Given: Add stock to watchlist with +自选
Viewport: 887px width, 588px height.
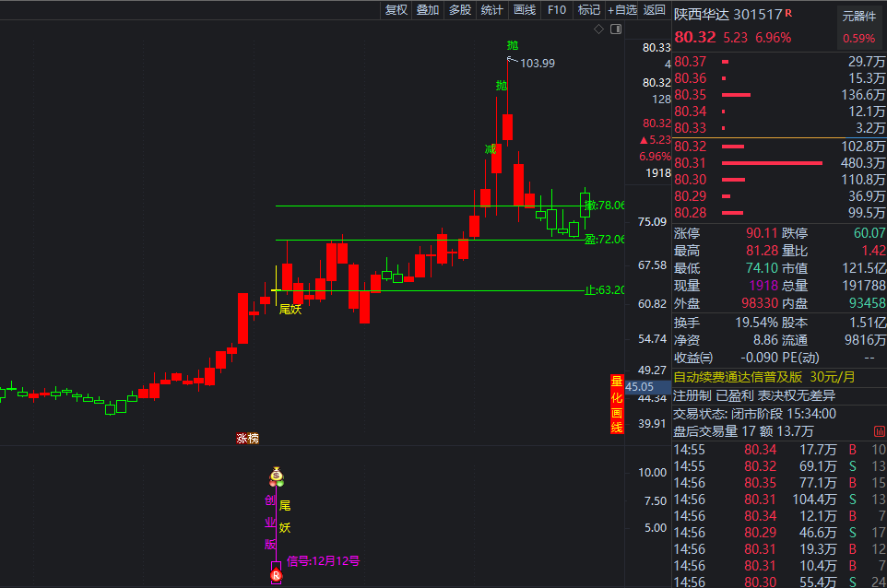Looking at the screenshot, I should (622, 10).
